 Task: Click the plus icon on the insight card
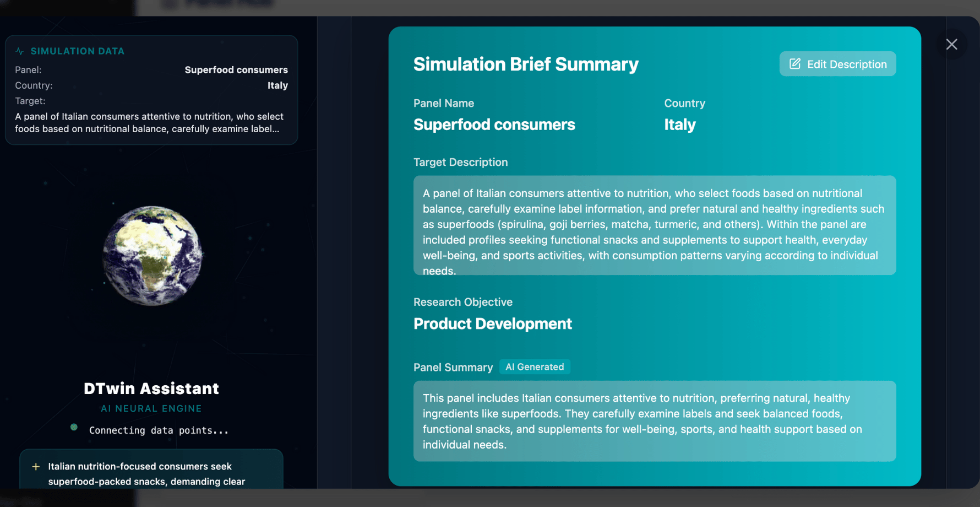coord(36,466)
